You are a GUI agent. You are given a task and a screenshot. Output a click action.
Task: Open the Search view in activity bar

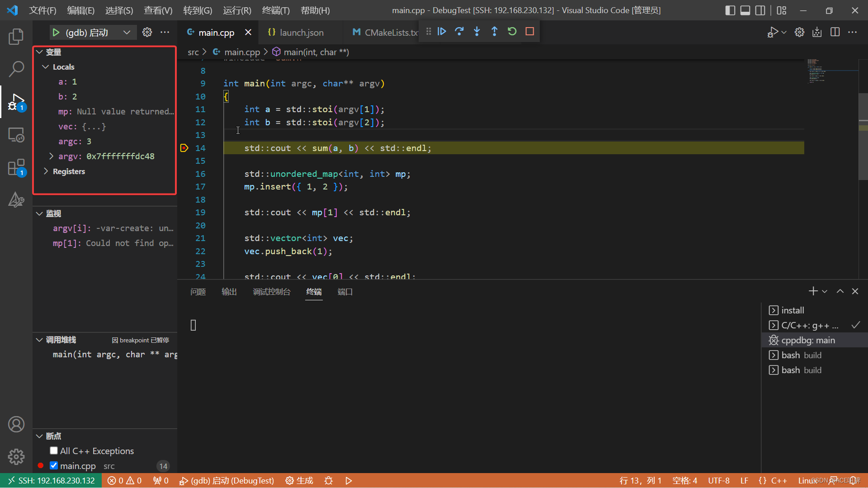16,69
